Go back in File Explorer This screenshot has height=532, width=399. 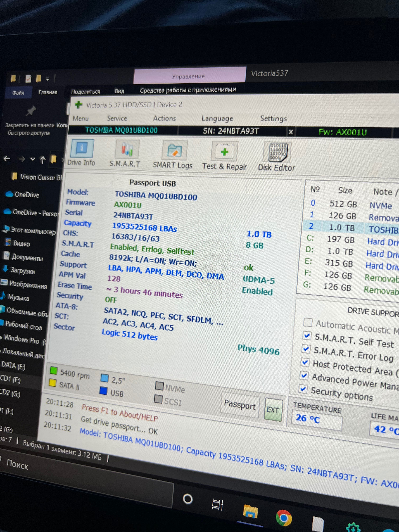pos(7,158)
